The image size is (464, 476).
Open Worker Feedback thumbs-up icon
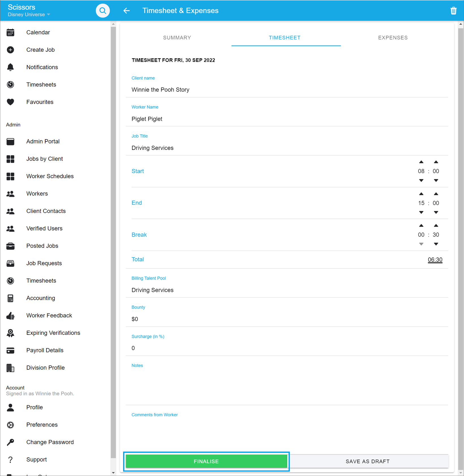coord(10,316)
